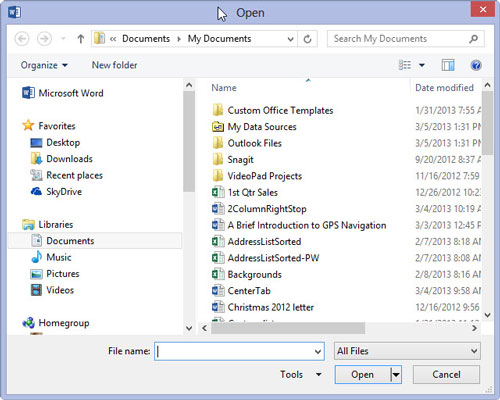Screen dimensions: 500x400
Task: Select the Christmas 2012 letter document
Action: (x=263, y=307)
